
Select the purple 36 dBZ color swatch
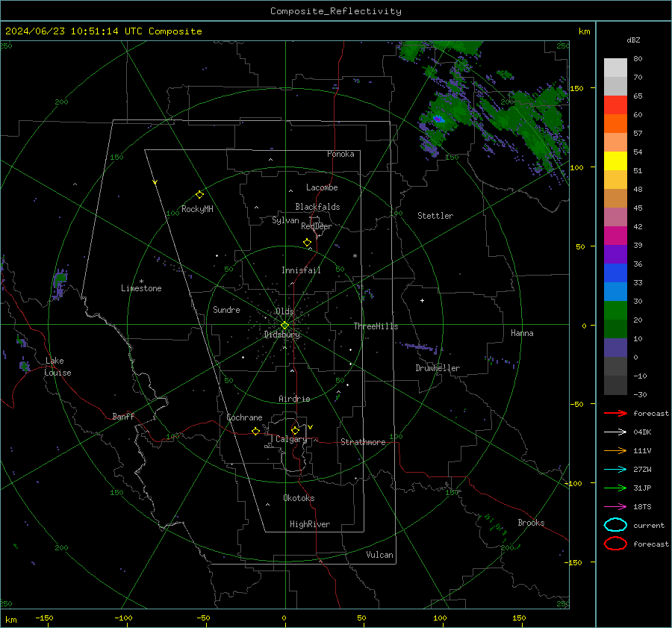pos(615,254)
